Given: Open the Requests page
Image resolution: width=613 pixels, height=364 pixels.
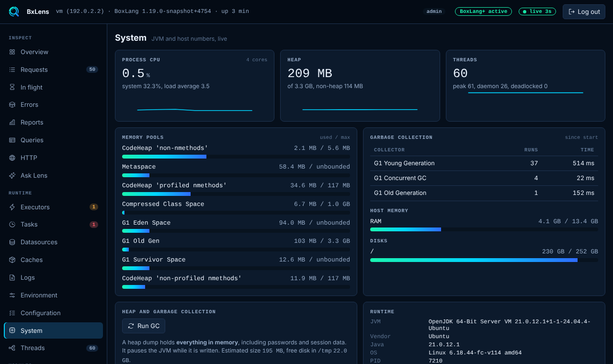Looking at the screenshot, I should pyautogui.click(x=53, y=69).
